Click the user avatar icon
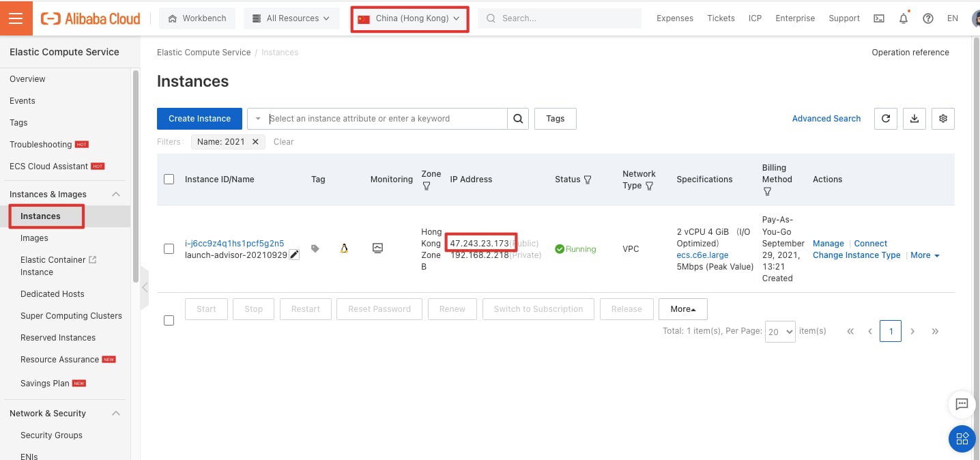 (976, 18)
